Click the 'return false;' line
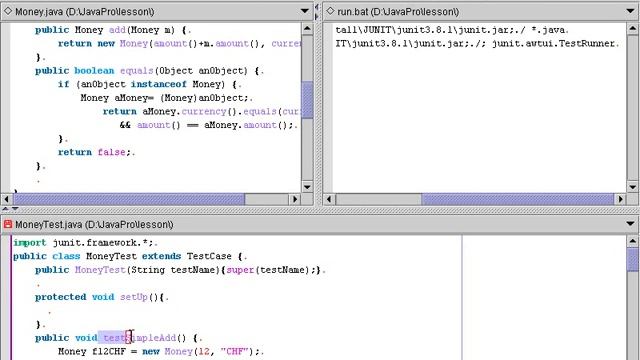This screenshot has height=360, width=640. pos(96,152)
